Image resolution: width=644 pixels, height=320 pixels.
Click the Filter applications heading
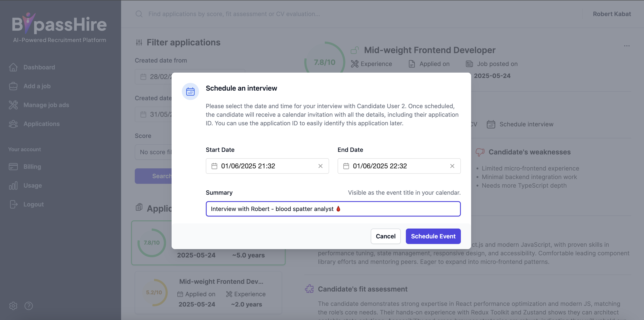coord(183,43)
